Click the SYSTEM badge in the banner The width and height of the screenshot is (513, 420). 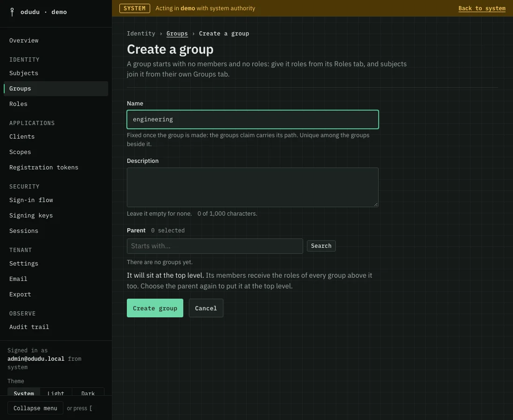tap(134, 8)
